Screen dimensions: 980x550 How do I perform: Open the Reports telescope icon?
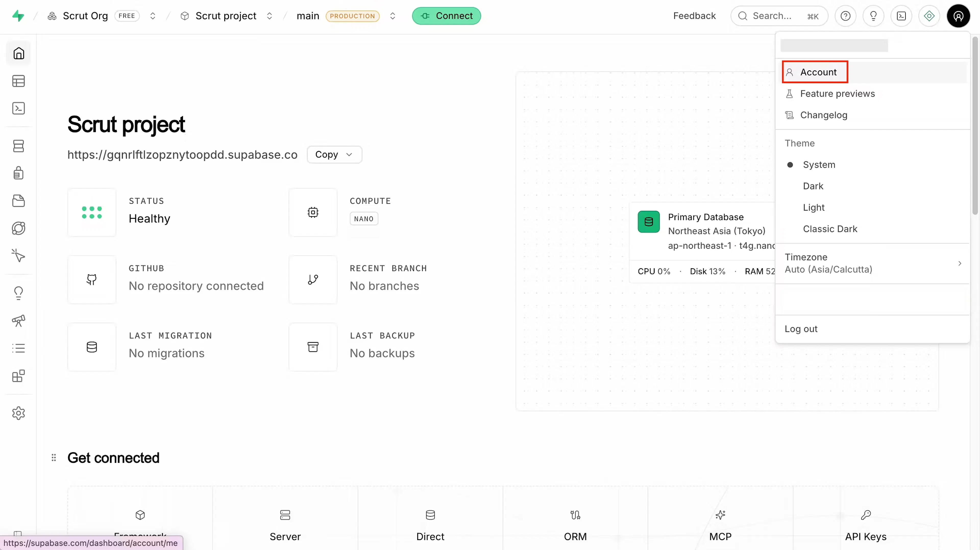[x=19, y=321]
